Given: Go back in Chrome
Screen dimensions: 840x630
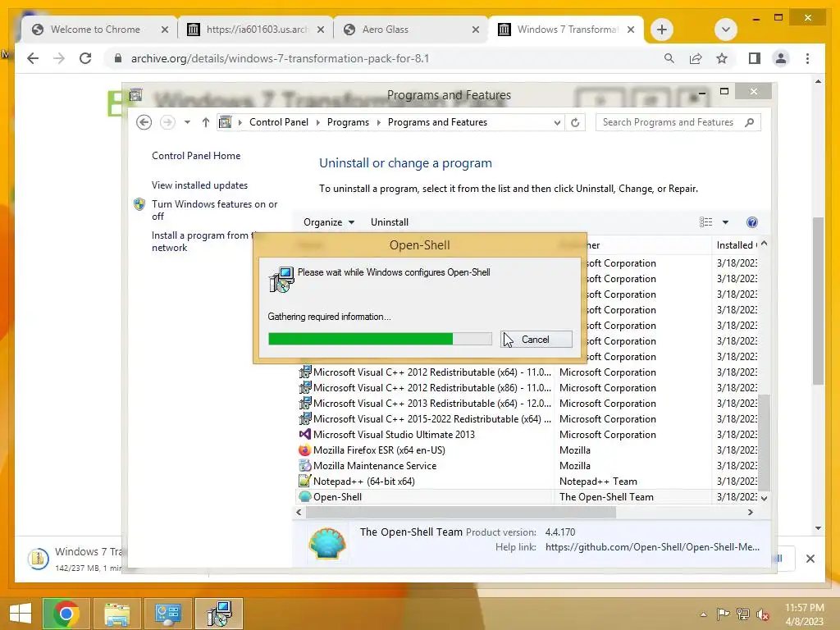Looking at the screenshot, I should (x=33, y=58).
